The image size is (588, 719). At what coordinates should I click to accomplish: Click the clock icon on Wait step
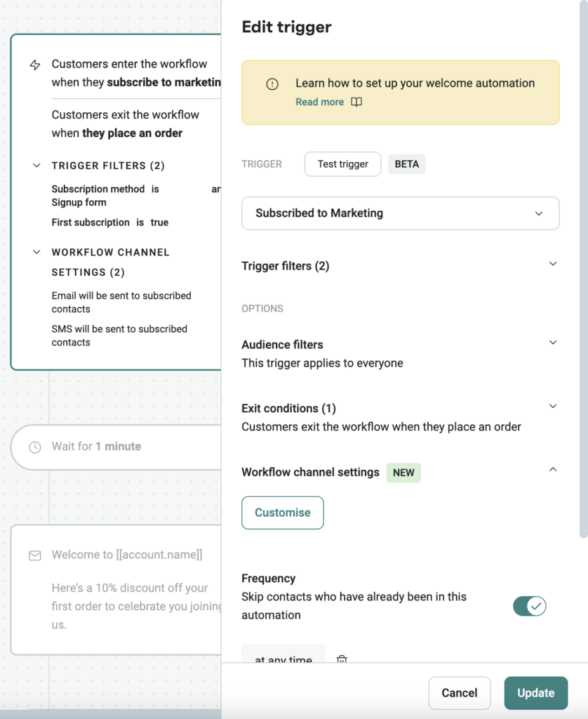[x=34, y=447]
